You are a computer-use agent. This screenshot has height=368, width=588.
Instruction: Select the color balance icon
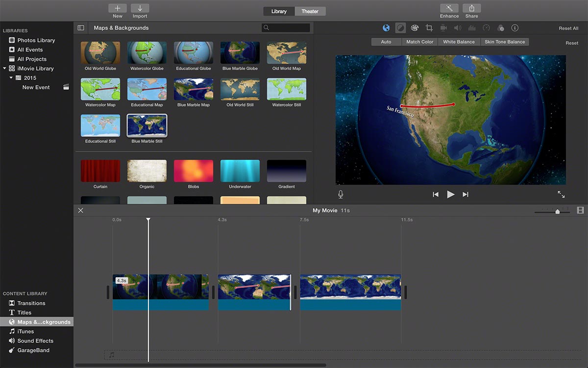(400, 28)
